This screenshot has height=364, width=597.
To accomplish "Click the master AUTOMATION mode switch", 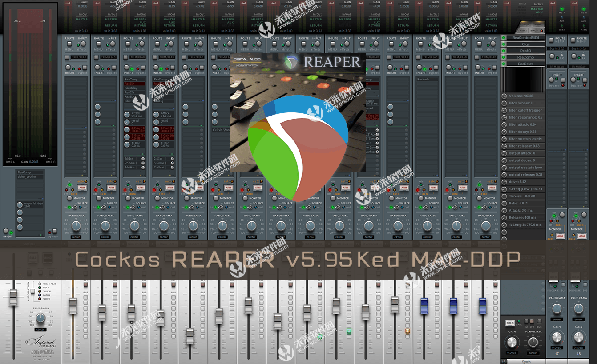I will click(32, 291).
